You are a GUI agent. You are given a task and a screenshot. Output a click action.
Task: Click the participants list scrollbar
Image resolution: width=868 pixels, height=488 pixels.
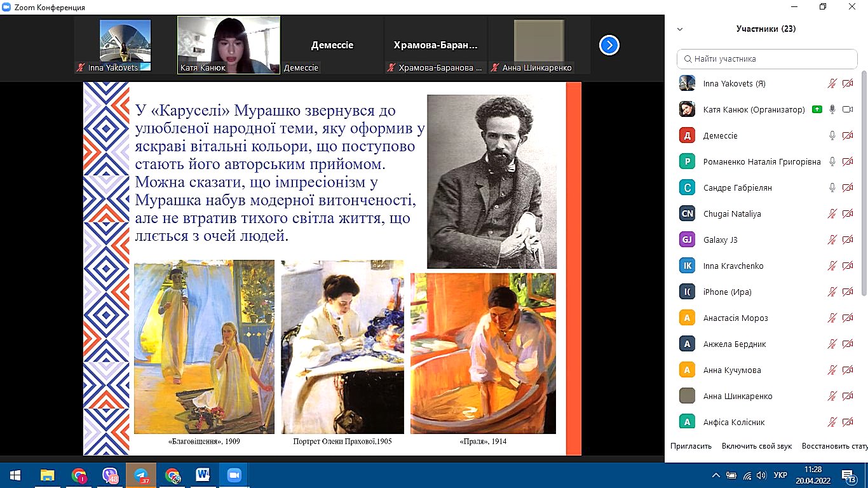coord(864,184)
